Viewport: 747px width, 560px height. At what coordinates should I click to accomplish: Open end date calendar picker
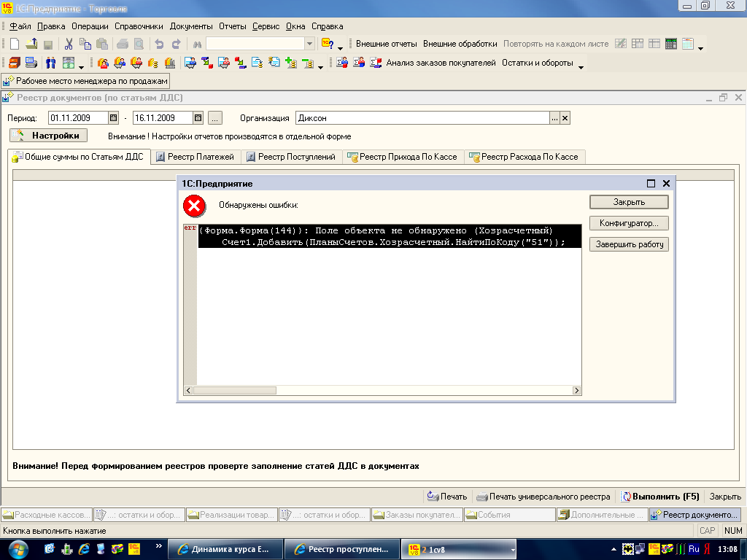[198, 117]
